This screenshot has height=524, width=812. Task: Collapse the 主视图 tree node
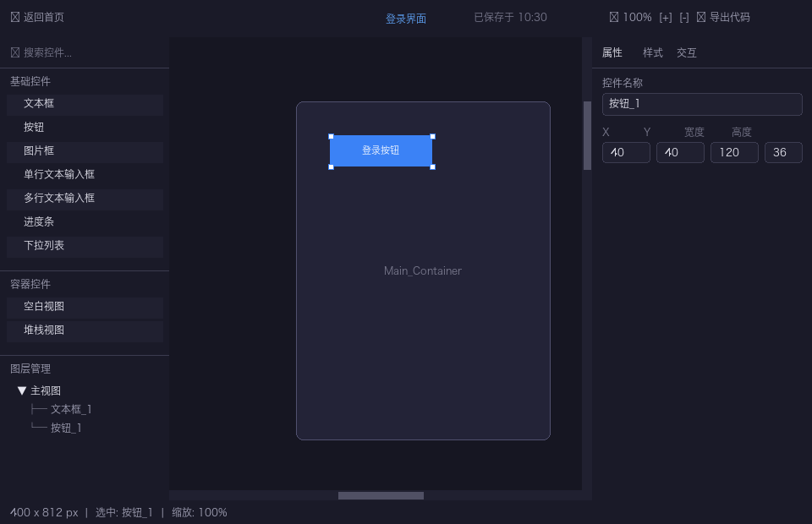[22, 390]
